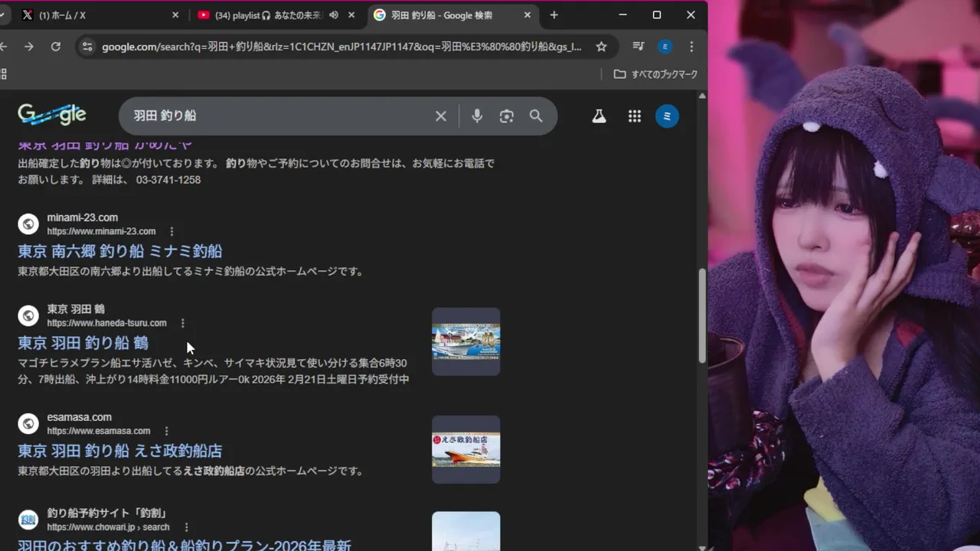Open the 東京 羽田 釣り船 えさ政釣船店 result
980x551 pixels.
(120, 451)
